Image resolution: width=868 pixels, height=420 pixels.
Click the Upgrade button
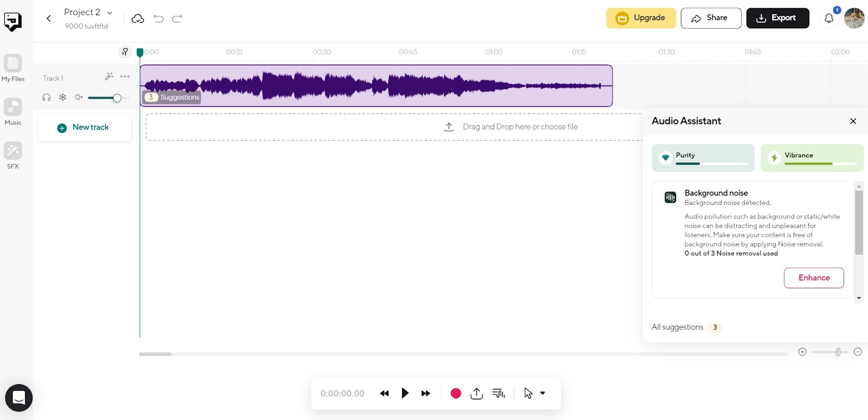pyautogui.click(x=641, y=18)
